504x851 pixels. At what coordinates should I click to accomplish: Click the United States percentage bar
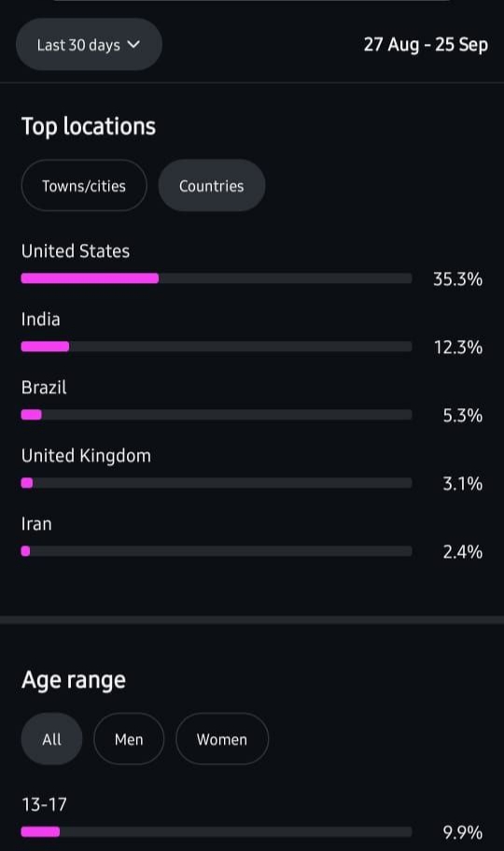pyautogui.click(x=217, y=278)
